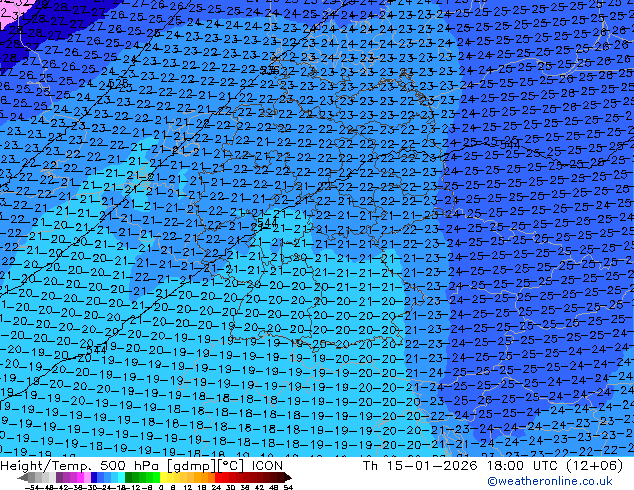This screenshot has height=490, width=634.
Task: Click the weatheronline.co.uk copyright link
Action: [550, 481]
